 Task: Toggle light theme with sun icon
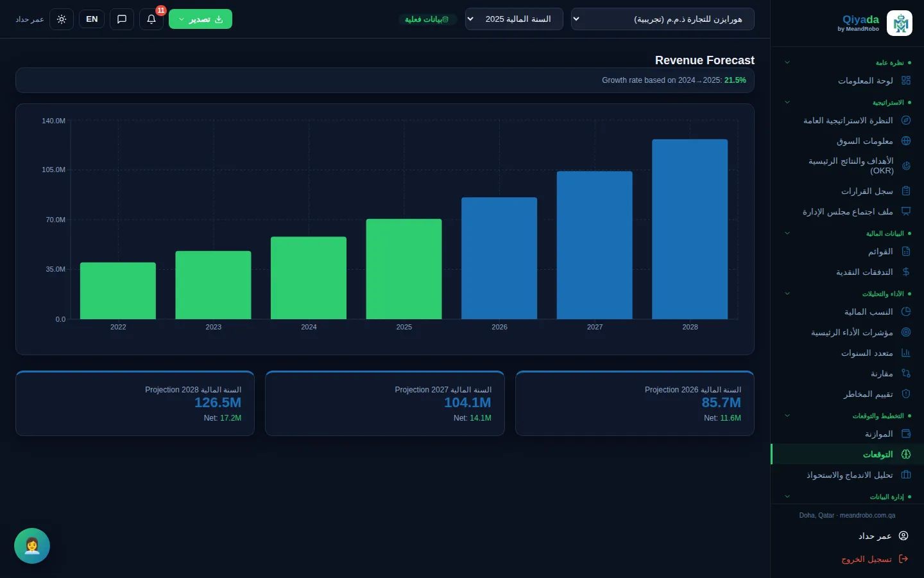[62, 19]
